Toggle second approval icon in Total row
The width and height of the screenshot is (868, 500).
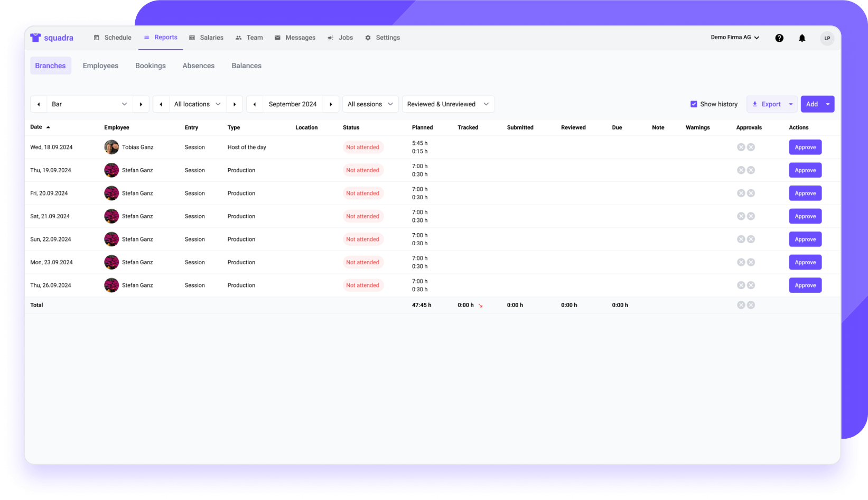751,305
